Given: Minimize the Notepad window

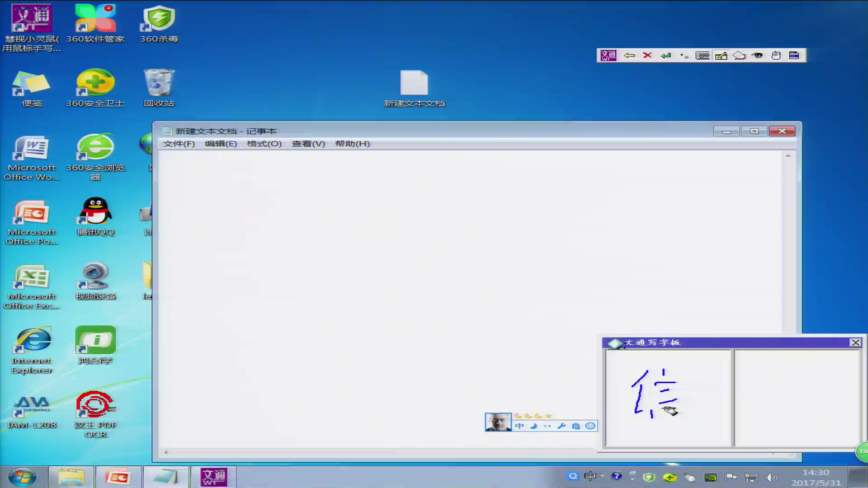Looking at the screenshot, I should point(726,131).
